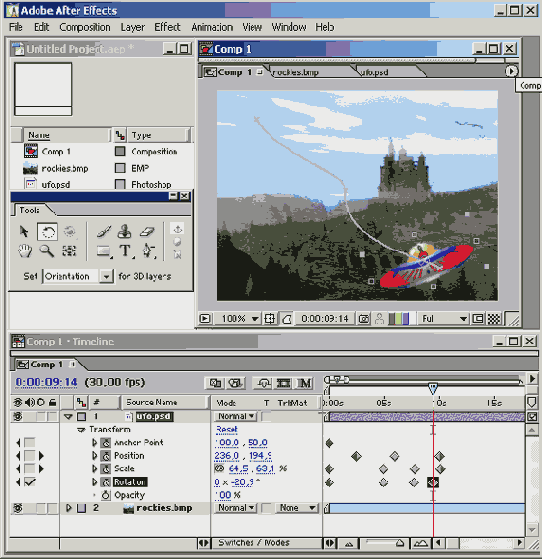This screenshot has width=542, height=559.
Task: Click the snapshot camera icon in Comp viewer
Action: pos(364,318)
